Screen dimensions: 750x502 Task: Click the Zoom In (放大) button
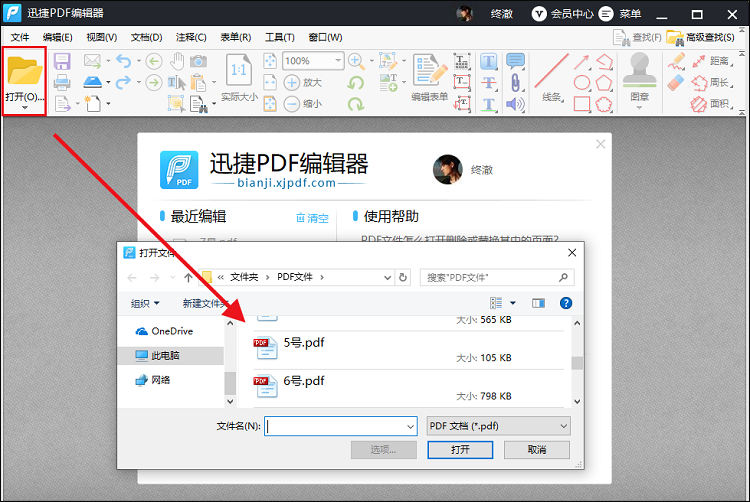303,83
